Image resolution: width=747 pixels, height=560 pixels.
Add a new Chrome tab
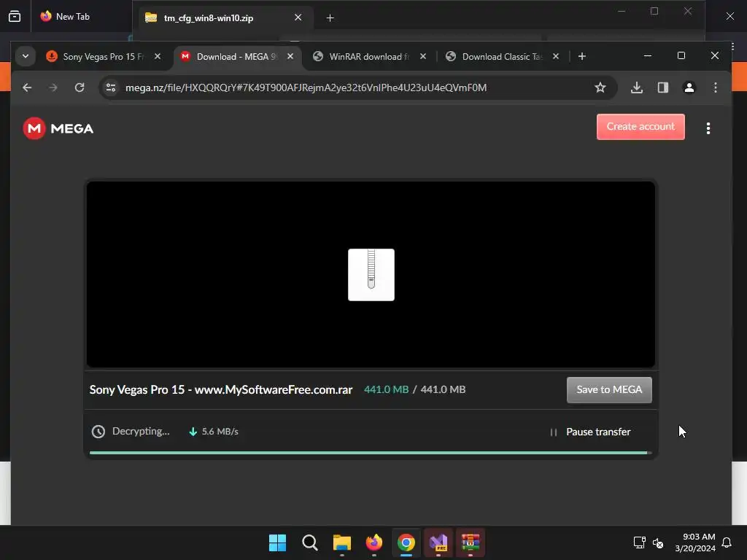point(581,57)
